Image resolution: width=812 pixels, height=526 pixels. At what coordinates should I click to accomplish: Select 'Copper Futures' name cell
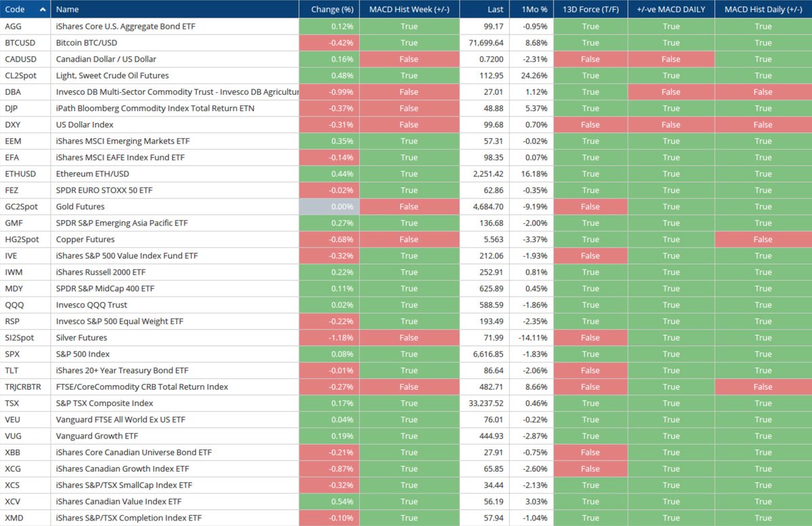tap(175, 239)
